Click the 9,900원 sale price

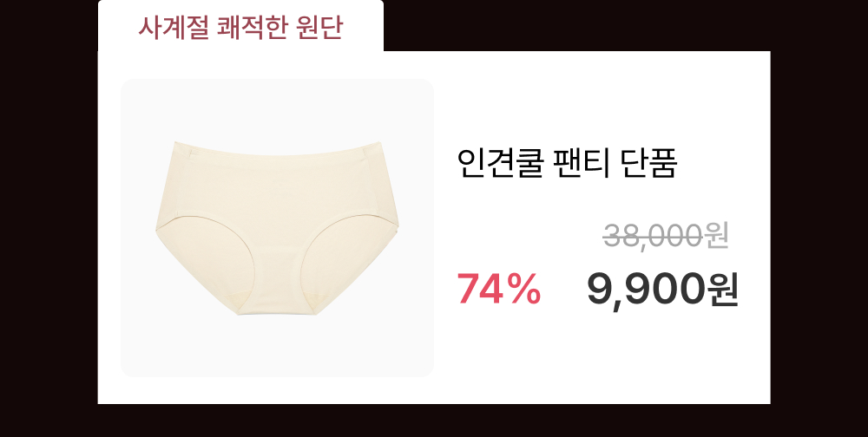point(662,290)
